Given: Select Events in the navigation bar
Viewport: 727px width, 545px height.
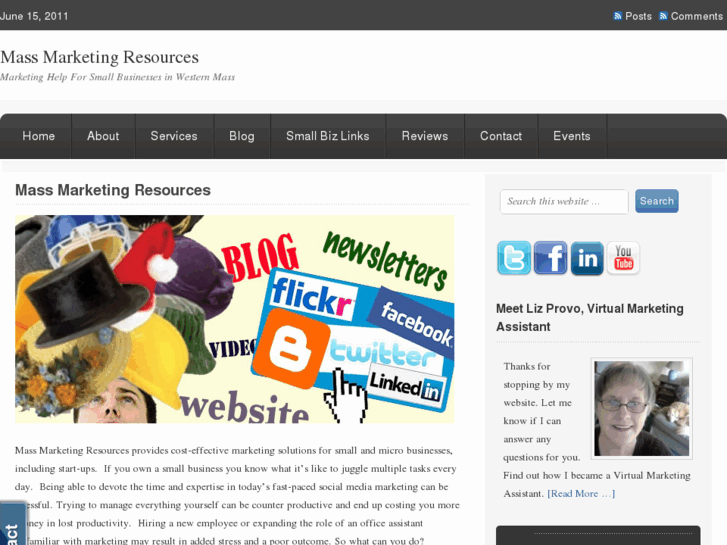Looking at the screenshot, I should click(572, 136).
